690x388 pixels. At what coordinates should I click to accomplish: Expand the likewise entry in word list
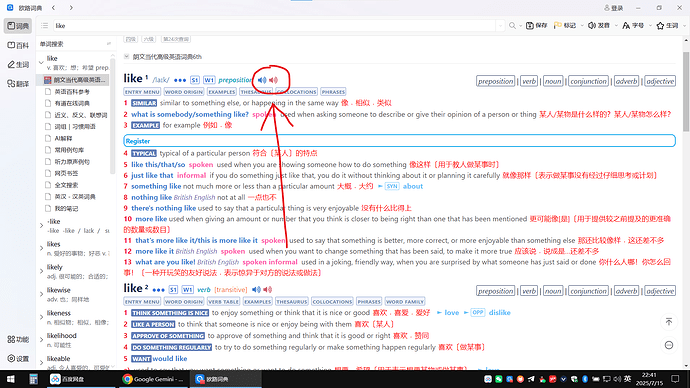[42, 294]
